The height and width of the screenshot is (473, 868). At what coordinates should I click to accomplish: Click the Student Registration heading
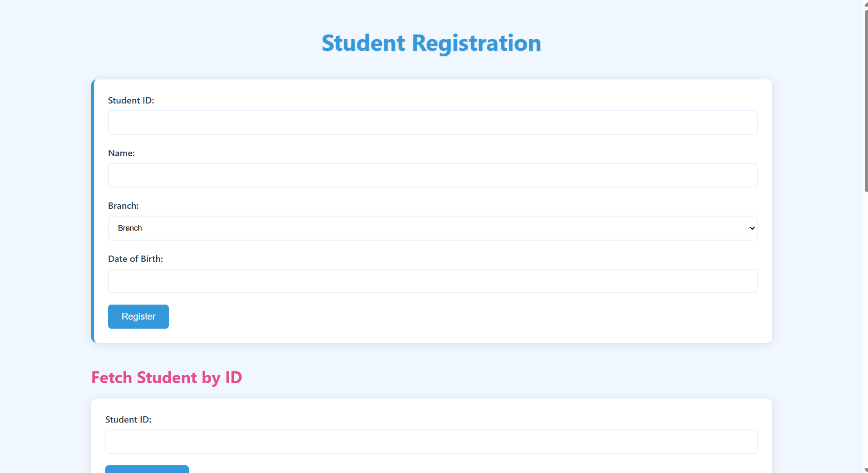pyautogui.click(x=431, y=43)
